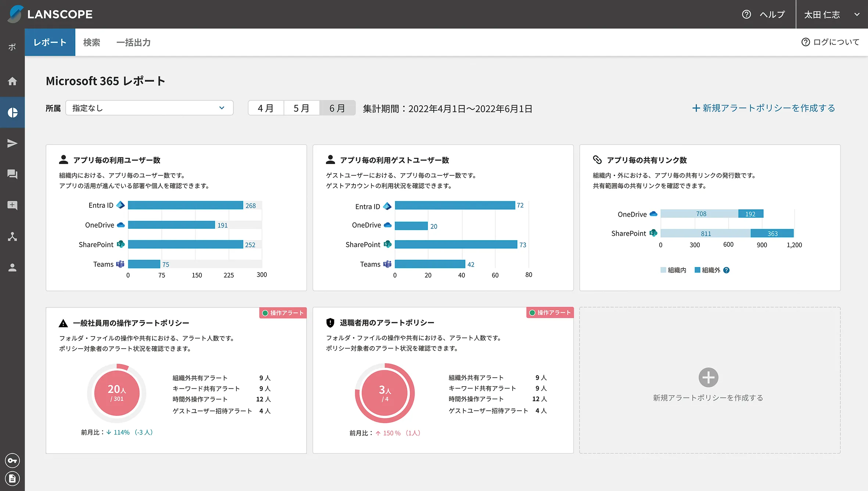Toggle 操作アラート badge on 一般社員用 policy
Image resolution: width=868 pixels, height=491 pixels.
click(x=283, y=313)
